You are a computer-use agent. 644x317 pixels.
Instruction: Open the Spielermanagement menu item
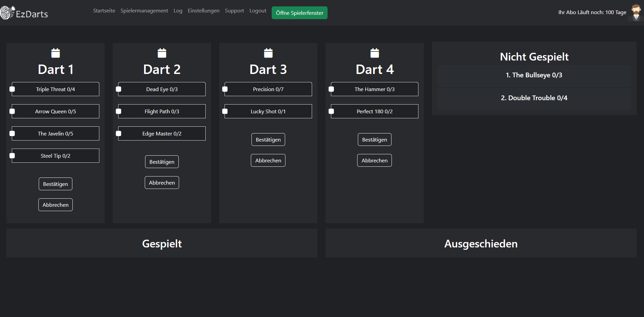click(x=144, y=11)
